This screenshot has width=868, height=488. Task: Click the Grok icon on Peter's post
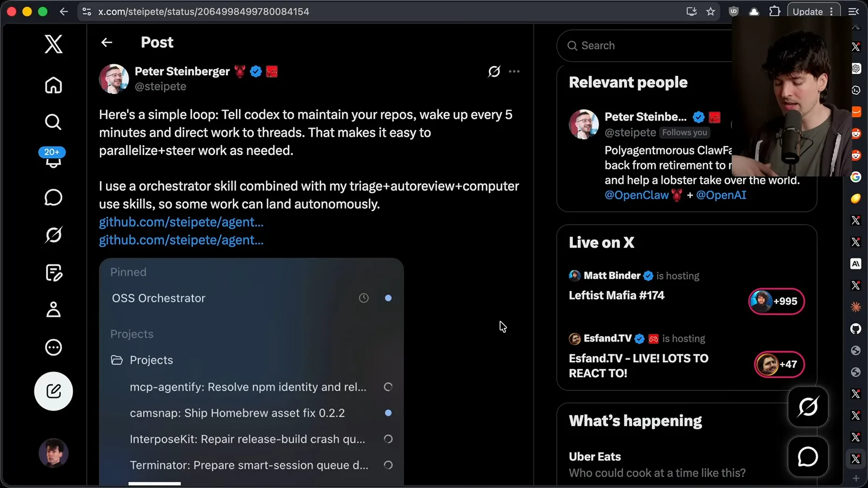point(494,71)
